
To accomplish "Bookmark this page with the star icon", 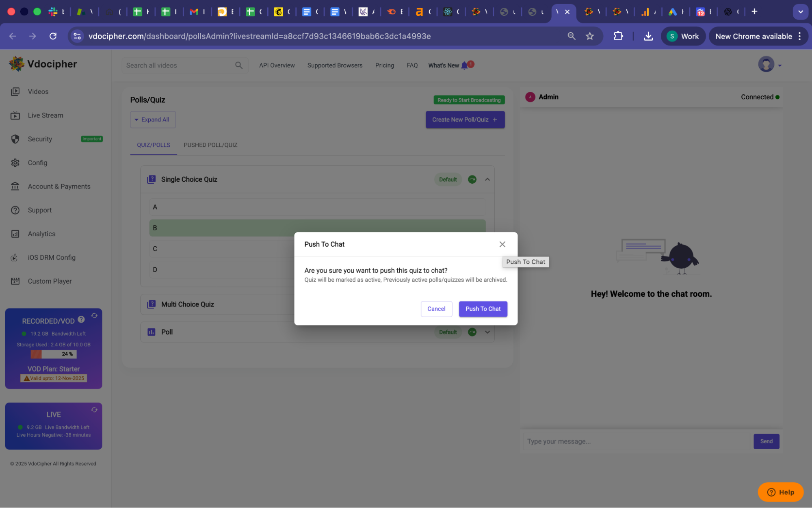I will (589, 37).
